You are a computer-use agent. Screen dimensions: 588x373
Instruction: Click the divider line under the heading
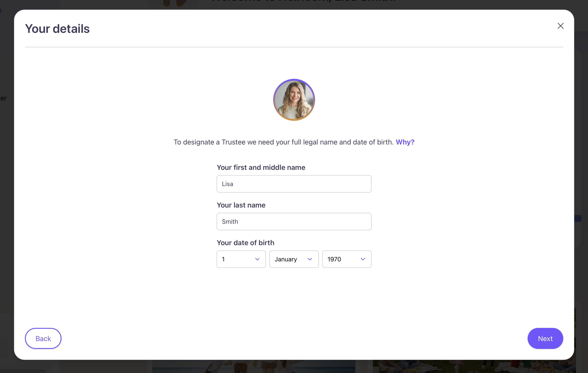[294, 47]
